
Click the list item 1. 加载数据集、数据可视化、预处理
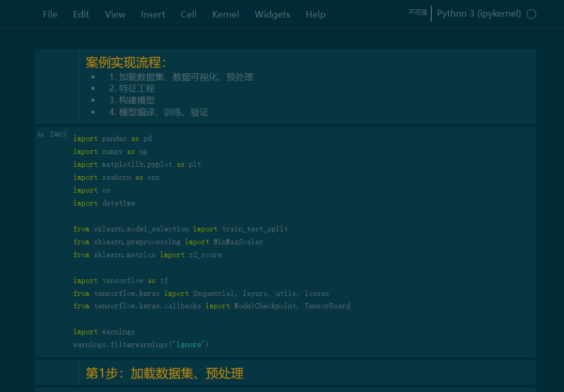181,77
